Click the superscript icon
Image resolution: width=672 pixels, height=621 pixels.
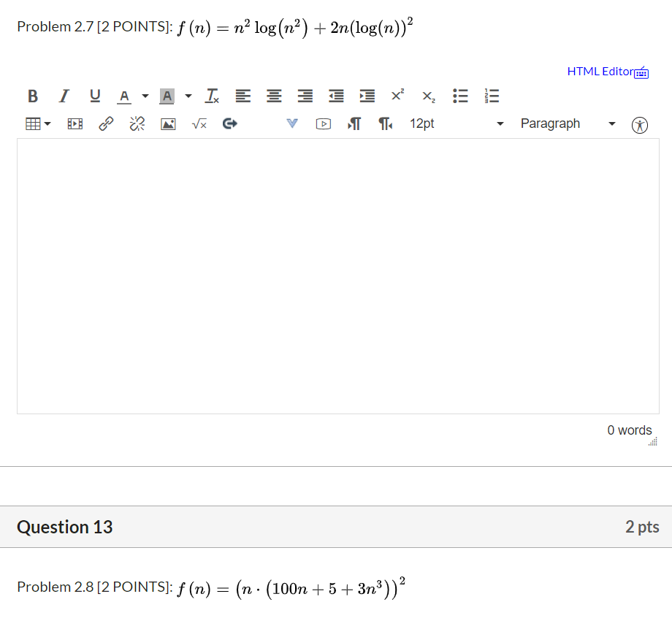(397, 95)
